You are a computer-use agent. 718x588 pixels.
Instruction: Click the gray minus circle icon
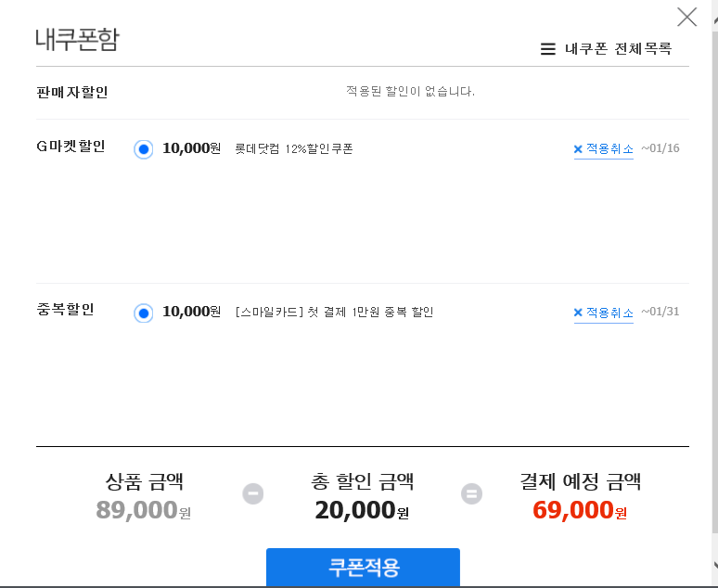[x=252, y=493]
